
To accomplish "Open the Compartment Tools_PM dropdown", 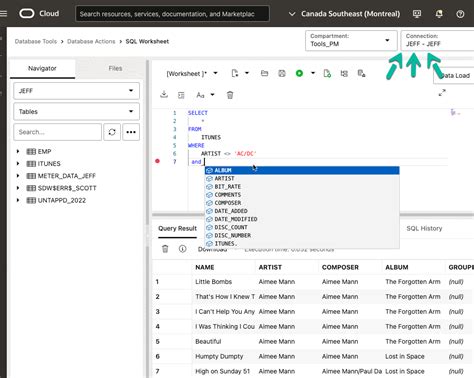I will pos(351,40).
